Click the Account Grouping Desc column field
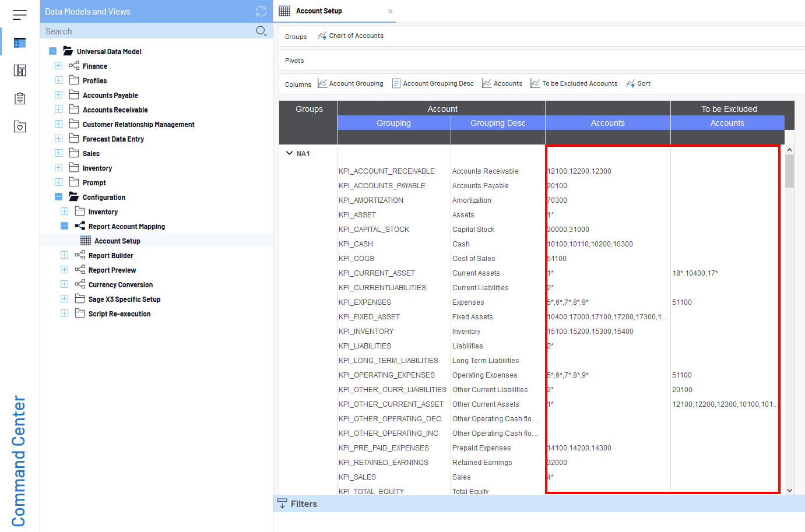The width and height of the screenshot is (805, 532). tap(433, 84)
